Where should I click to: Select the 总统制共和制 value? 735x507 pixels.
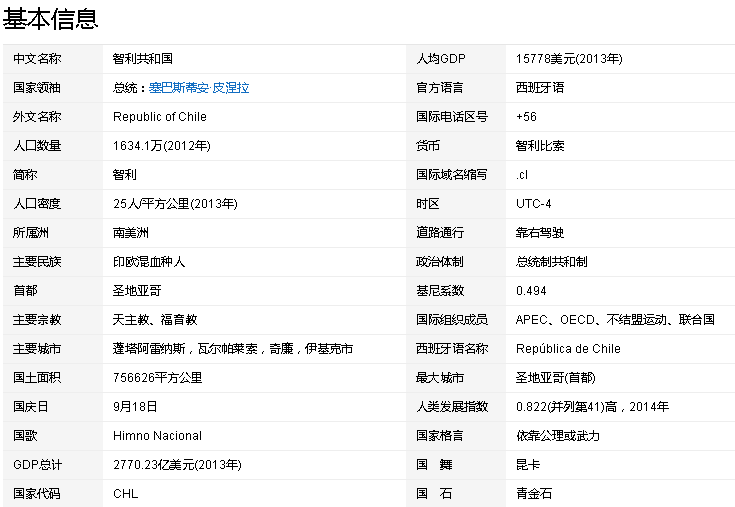(x=552, y=262)
